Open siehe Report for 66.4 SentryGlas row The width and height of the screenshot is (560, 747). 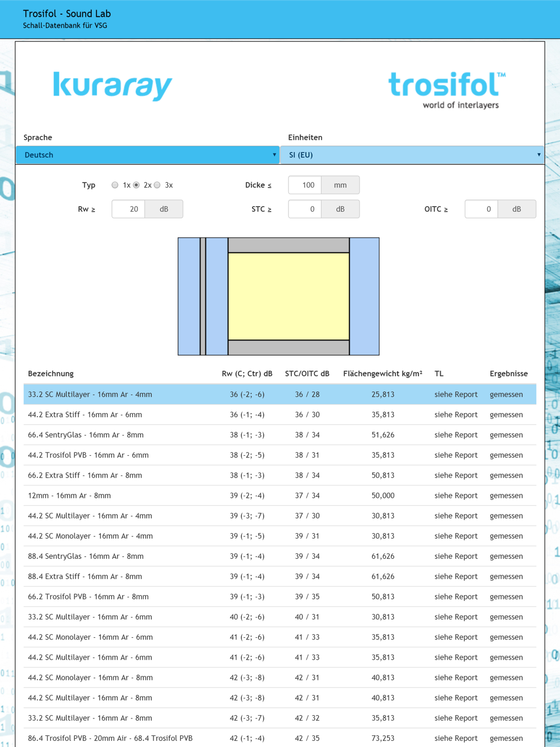tap(456, 435)
